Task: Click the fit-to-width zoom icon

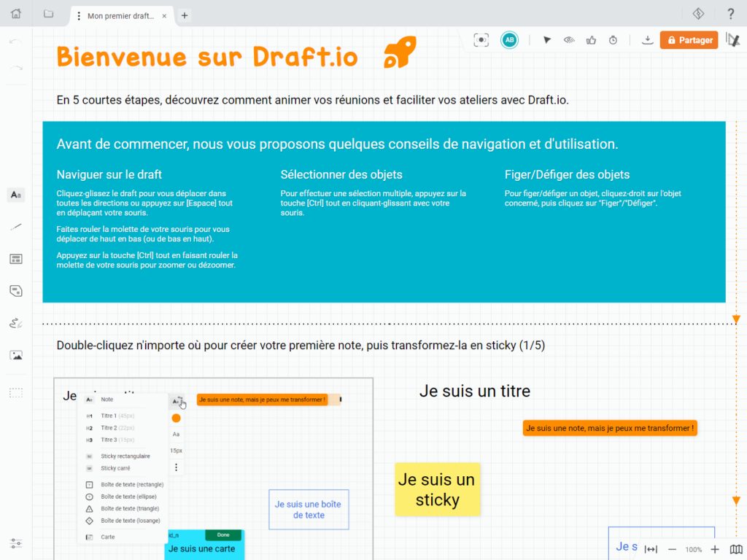Action: [651, 550]
